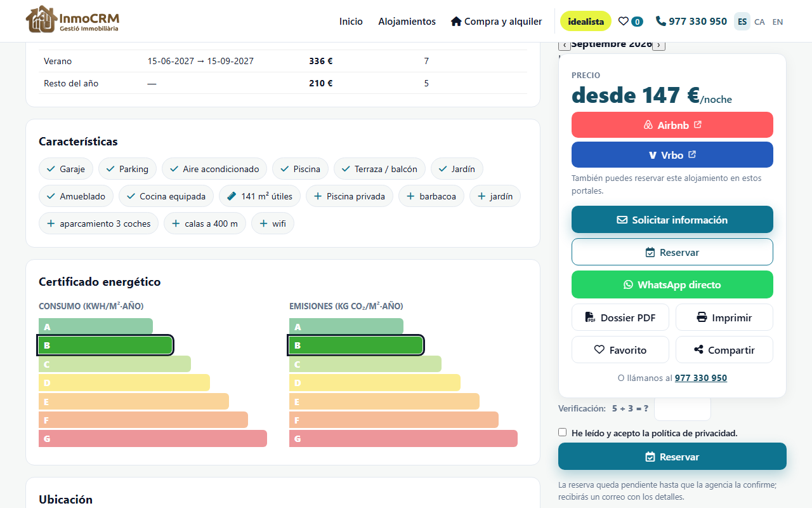Click the house icon beside Compra y alquiler
Viewport: 812px width, 508px height.
pos(456,21)
